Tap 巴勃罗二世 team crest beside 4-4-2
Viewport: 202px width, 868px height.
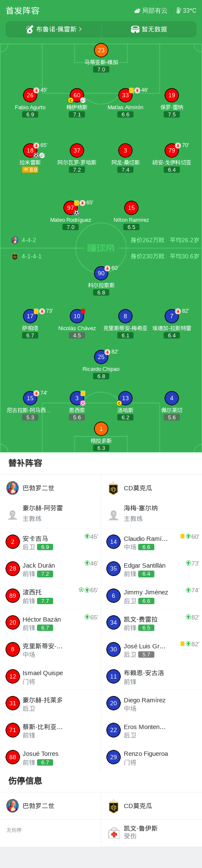(x=15, y=240)
